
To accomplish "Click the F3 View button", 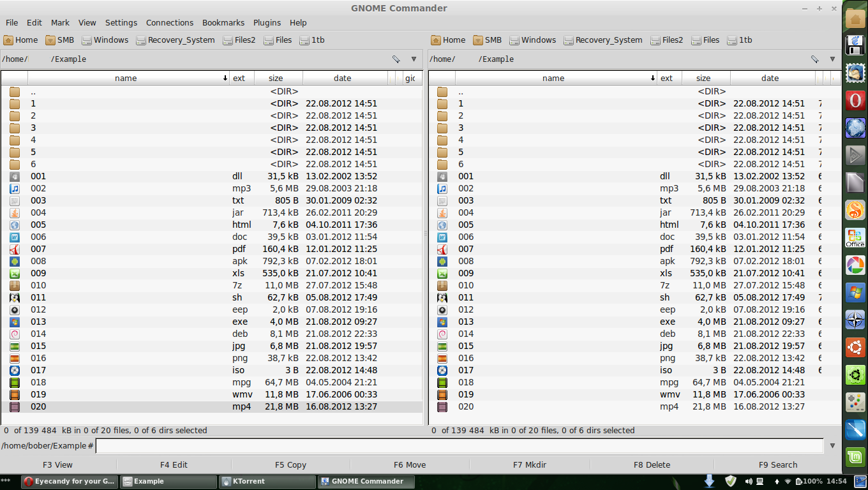I will coord(58,464).
